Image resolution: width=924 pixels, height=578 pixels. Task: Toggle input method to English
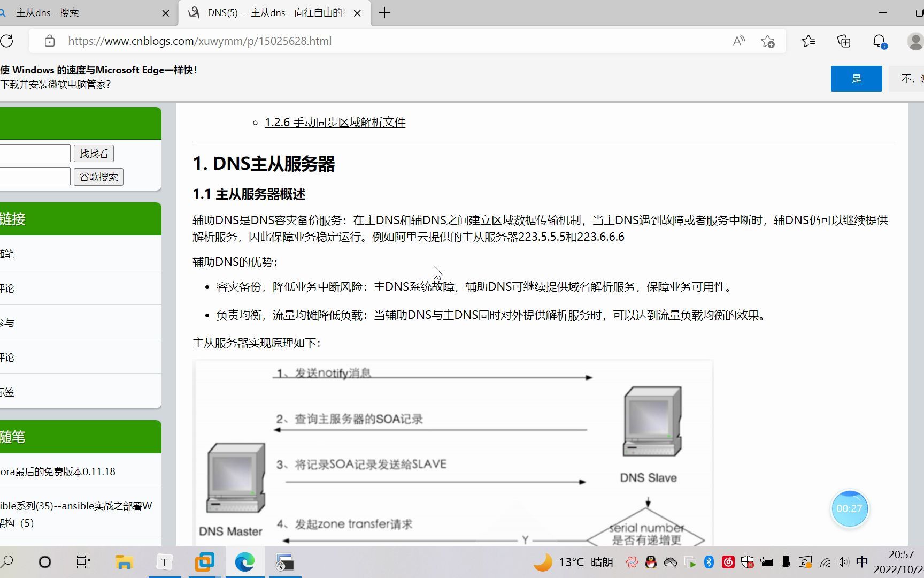coord(861,562)
